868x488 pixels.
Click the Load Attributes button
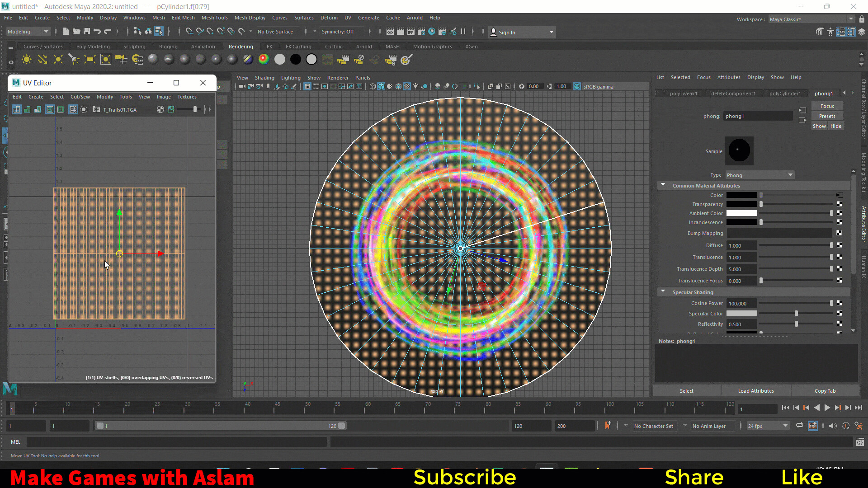(x=755, y=390)
